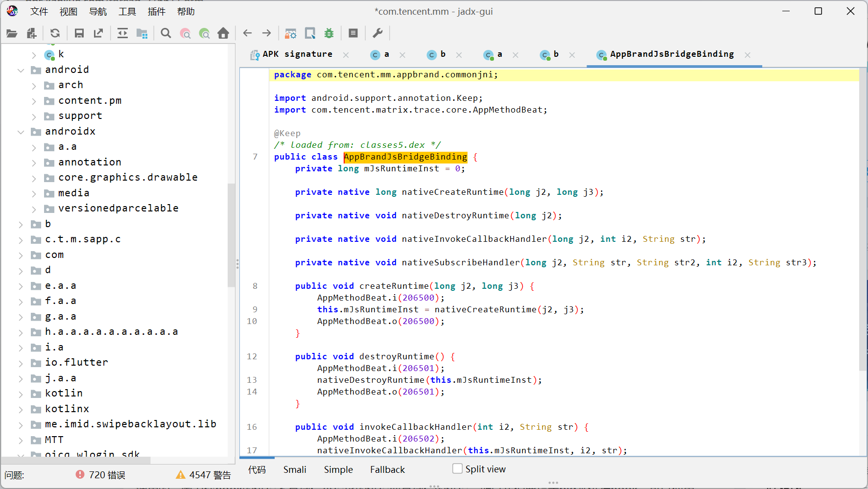Switch to the APK signature tab

[292, 54]
